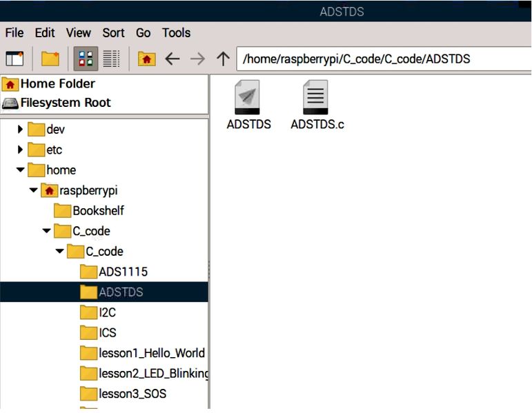The width and height of the screenshot is (532, 413).
Task: Collapse the home folder tree node
Action: coord(20,170)
